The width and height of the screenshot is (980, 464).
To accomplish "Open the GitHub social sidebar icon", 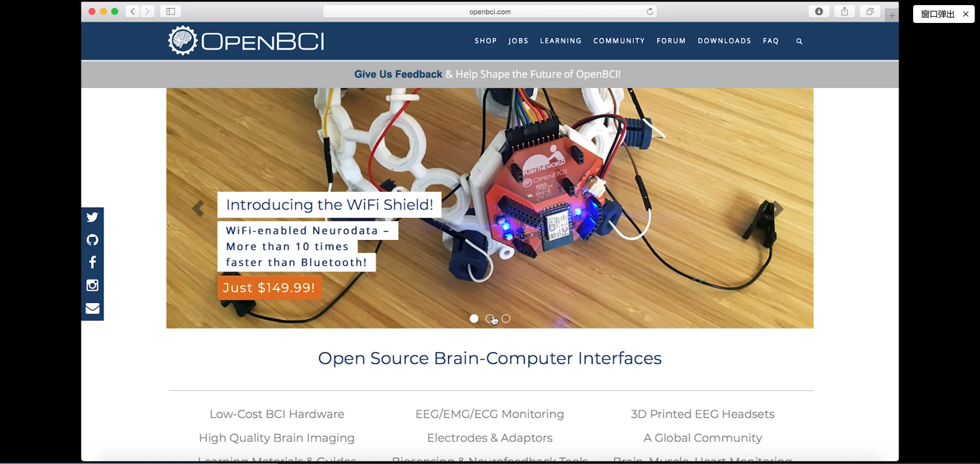I will [92, 240].
